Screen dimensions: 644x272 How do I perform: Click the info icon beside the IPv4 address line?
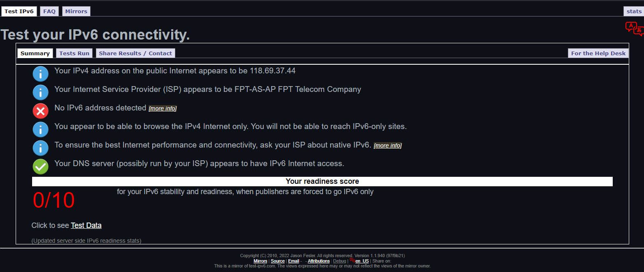coord(40,74)
